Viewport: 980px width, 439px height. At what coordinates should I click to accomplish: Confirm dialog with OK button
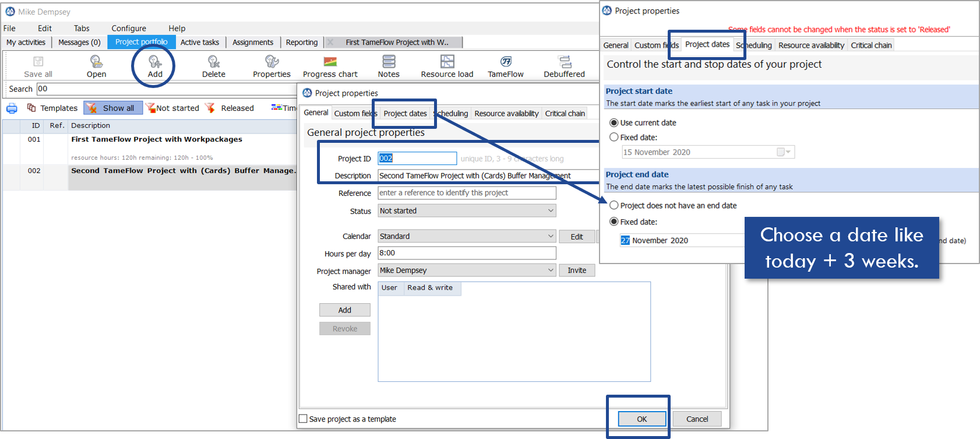[x=641, y=419]
